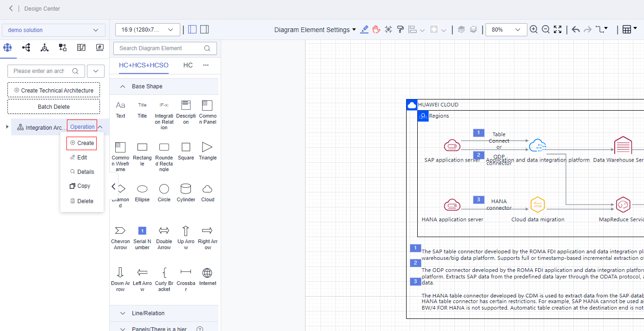Image resolution: width=644 pixels, height=331 pixels.
Task: Select the first architecture view tab icon
Action: click(7, 47)
